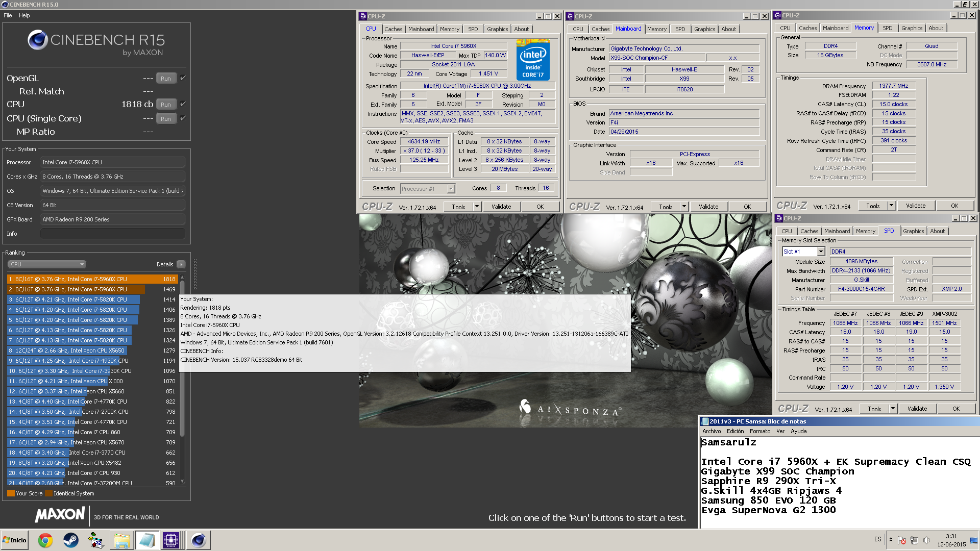Switch to the Notepad taskbar button

click(146, 540)
